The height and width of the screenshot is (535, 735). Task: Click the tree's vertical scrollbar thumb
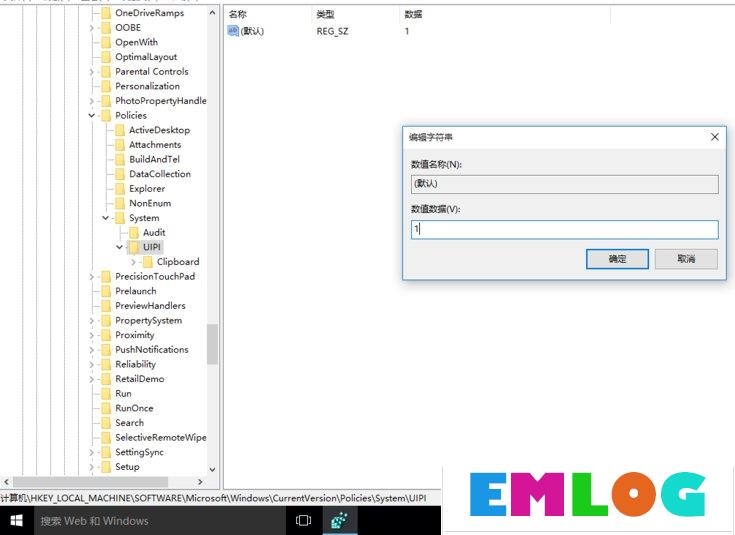(212, 344)
